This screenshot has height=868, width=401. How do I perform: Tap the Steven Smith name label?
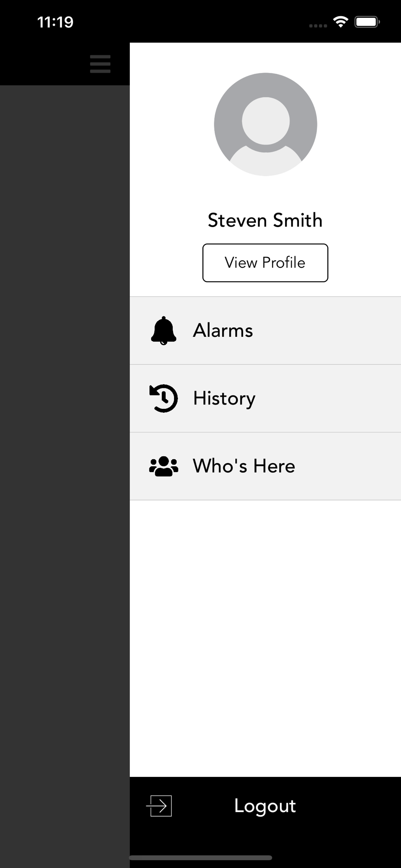265,220
